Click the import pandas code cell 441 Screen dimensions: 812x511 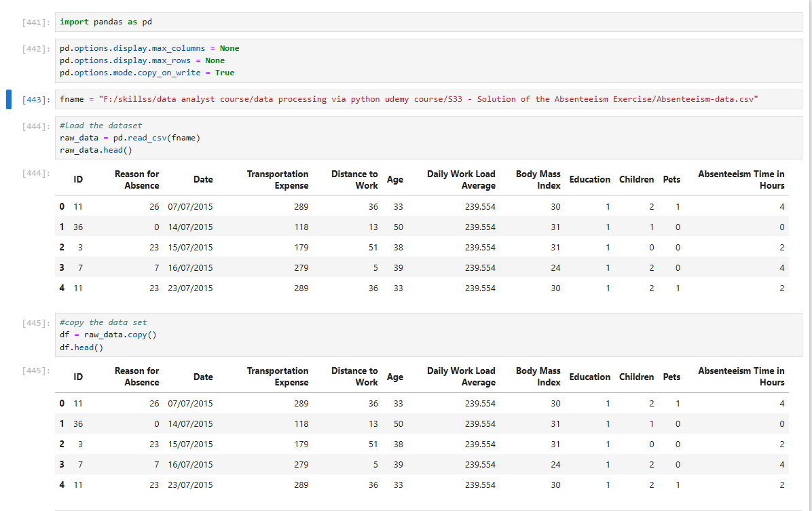(x=428, y=22)
